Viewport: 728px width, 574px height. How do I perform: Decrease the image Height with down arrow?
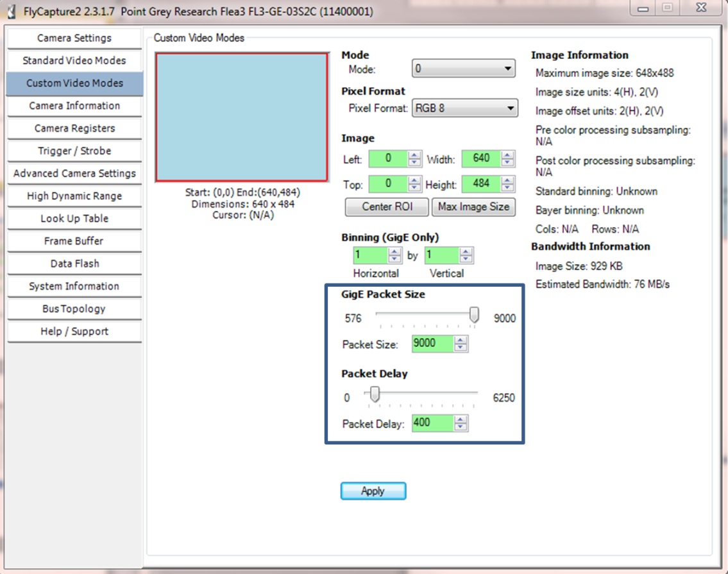coord(507,188)
